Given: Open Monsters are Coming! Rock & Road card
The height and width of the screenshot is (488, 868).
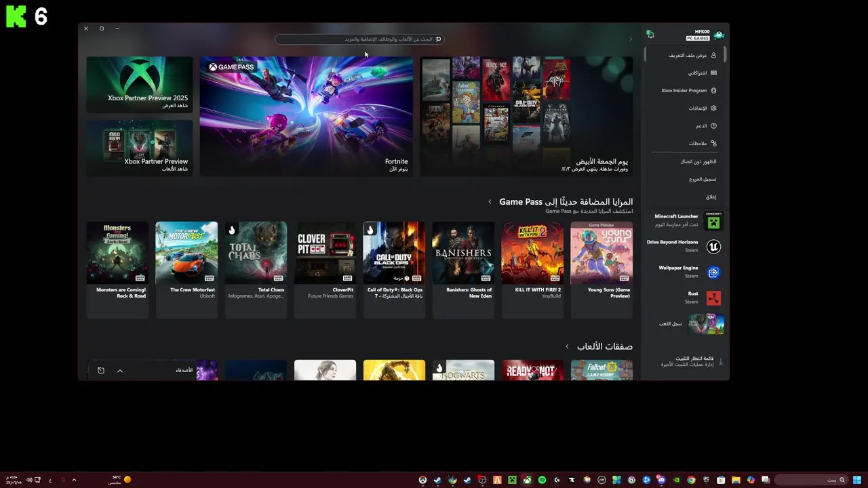Looking at the screenshot, I should click(117, 269).
